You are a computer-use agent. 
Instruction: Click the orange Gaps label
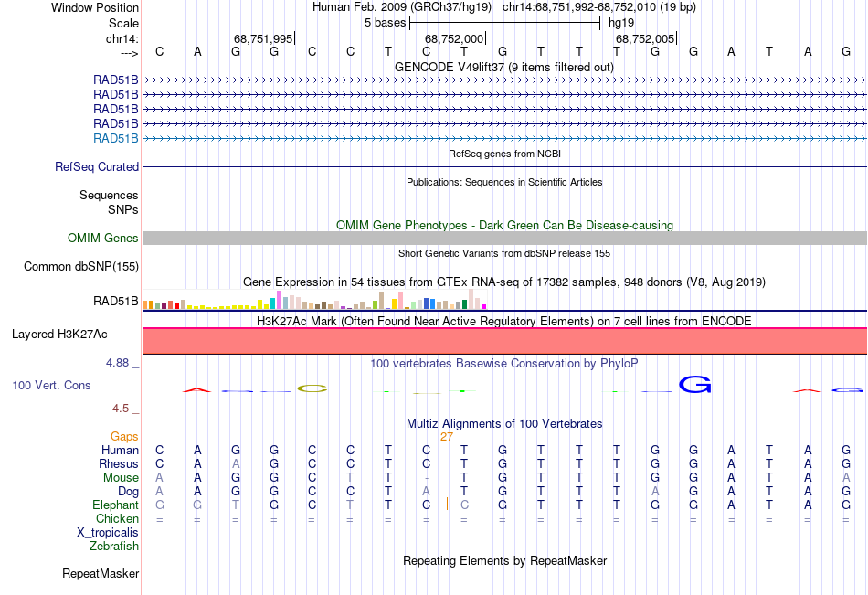coord(124,437)
